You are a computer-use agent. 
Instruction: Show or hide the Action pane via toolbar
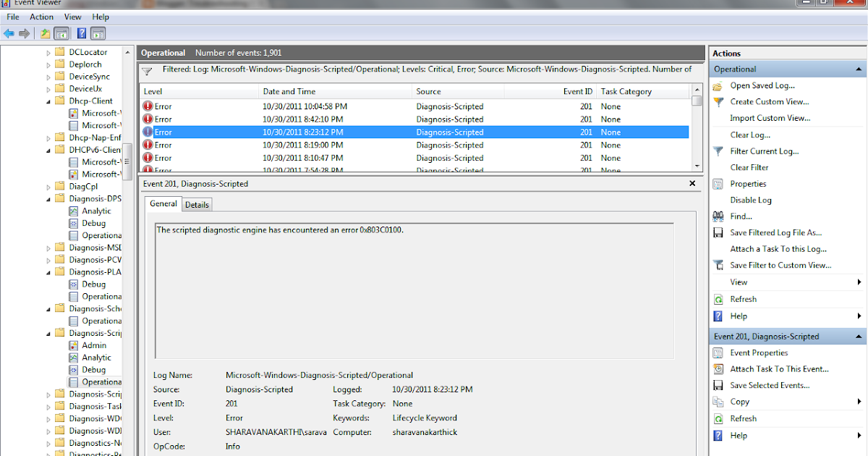point(98,33)
